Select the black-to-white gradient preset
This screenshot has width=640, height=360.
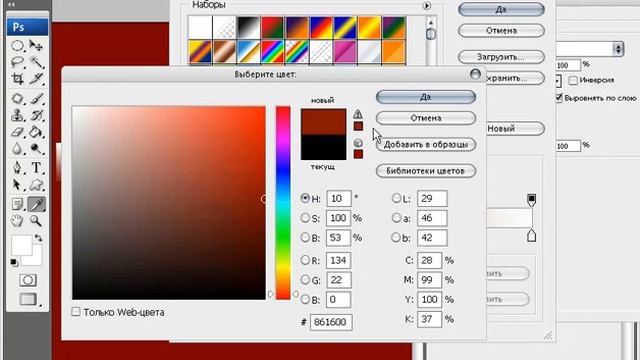pyautogui.click(x=248, y=28)
